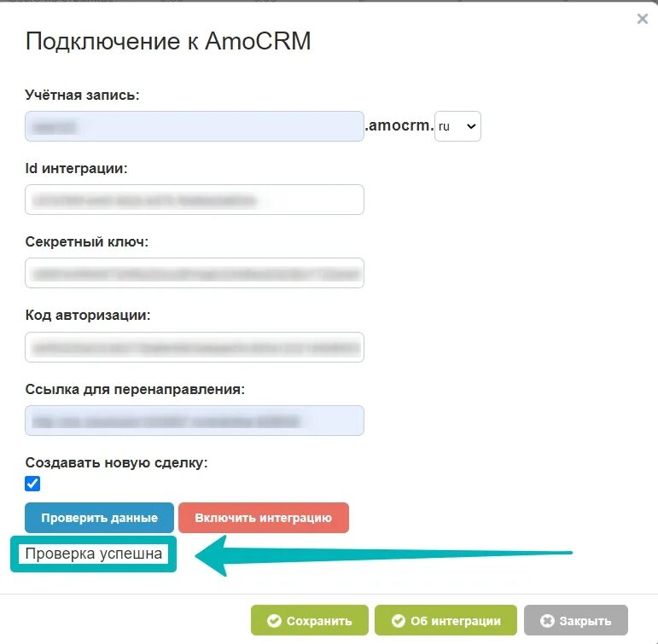Screen dimensions: 658x644
Task: Click the Секретный ключ label
Action: [x=87, y=241]
